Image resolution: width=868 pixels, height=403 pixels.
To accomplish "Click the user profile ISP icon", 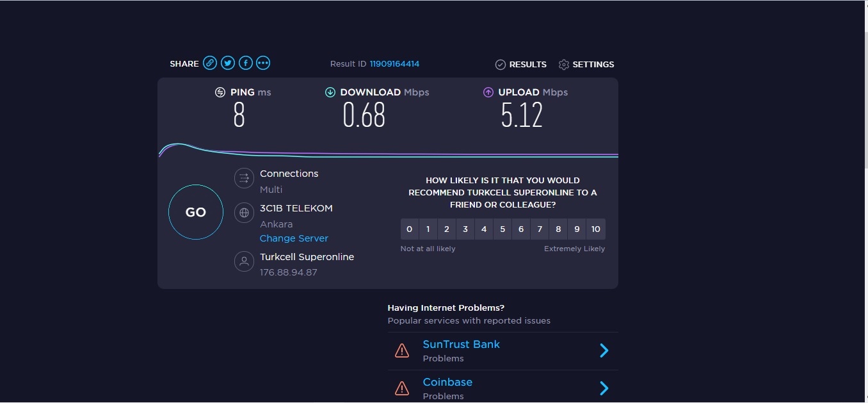I will [x=244, y=261].
